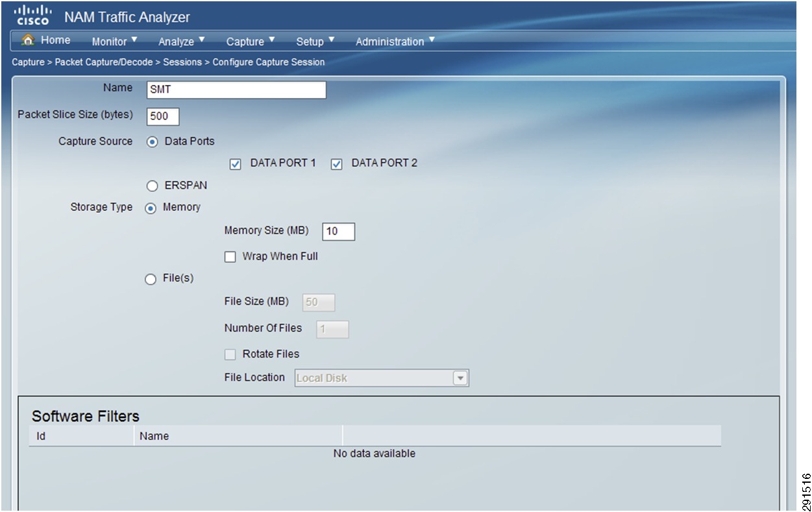The height and width of the screenshot is (512, 812).
Task: Select the Data Ports capture source
Action: (x=153, y=142)
